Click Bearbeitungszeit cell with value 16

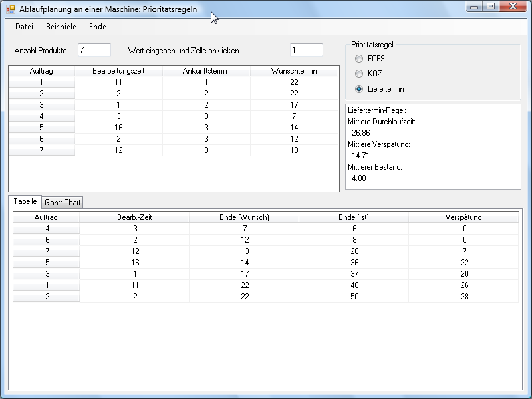(x=118, y=128)
